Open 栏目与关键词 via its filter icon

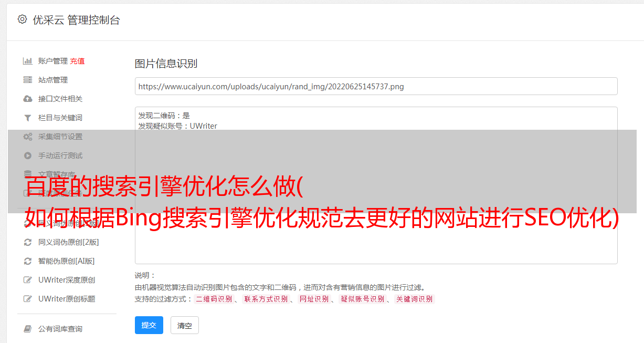28,118
